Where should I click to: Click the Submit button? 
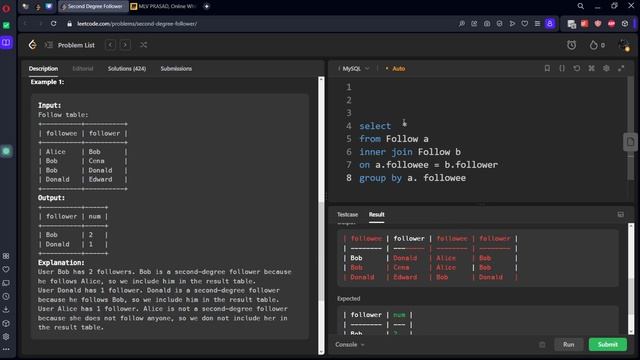[x=608, y=344]
